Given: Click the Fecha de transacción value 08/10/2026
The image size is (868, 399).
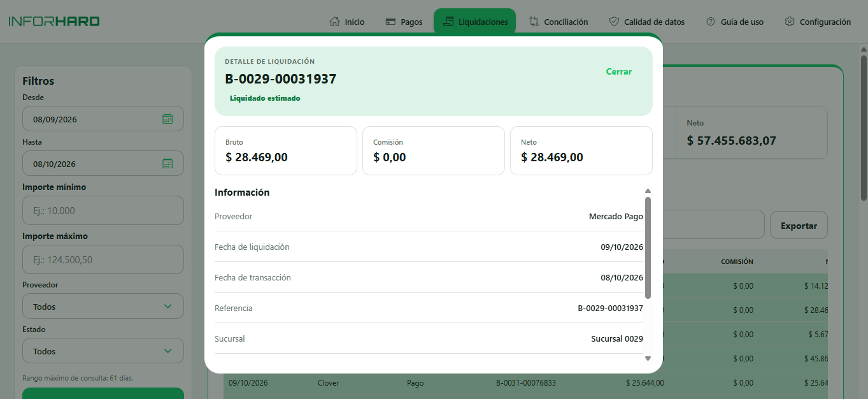Looking at the screenshot, I should coord(622,278).
